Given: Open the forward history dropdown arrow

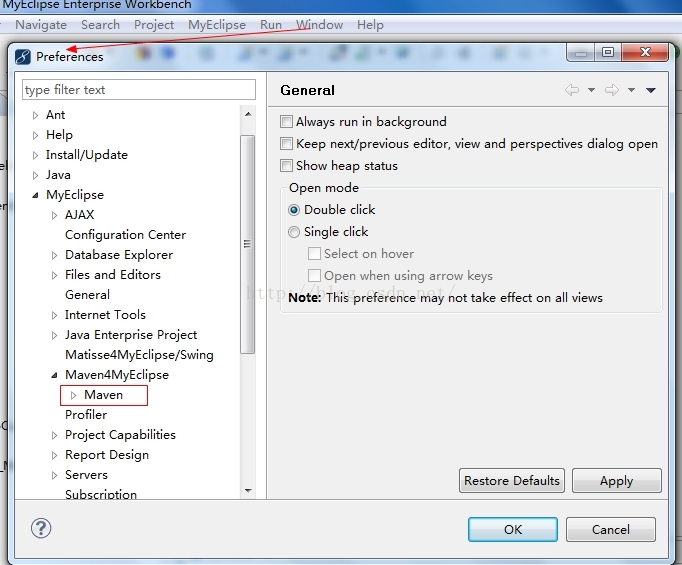Looking at the screenshot, I should [x=631, y=90].
